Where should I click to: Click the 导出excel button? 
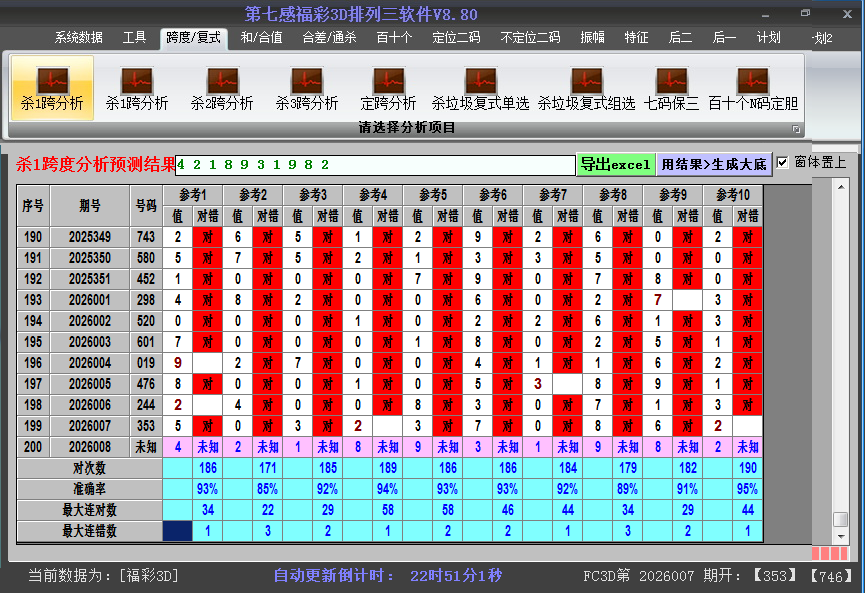click(x=615, y=164)
